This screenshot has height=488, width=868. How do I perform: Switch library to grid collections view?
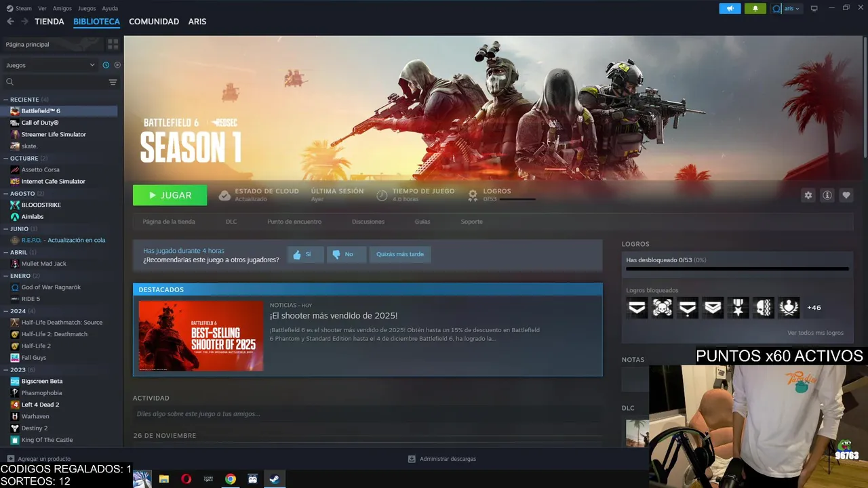click(x=113, y=44)
